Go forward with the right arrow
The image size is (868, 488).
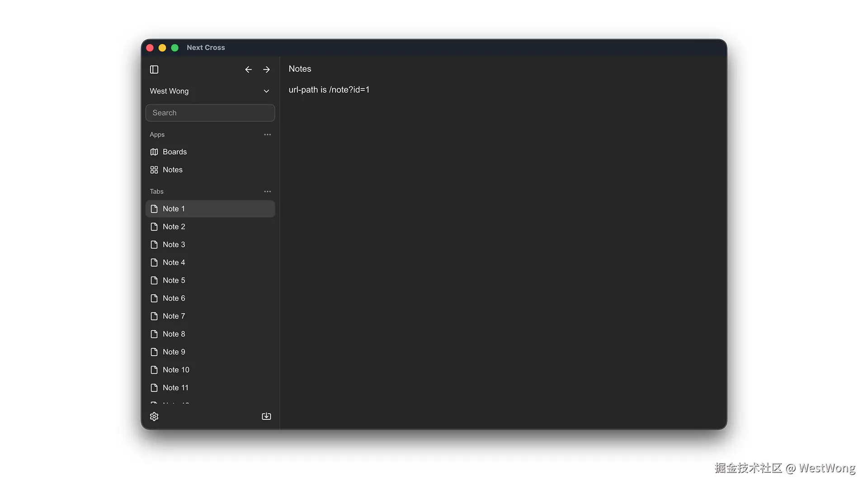266,70
